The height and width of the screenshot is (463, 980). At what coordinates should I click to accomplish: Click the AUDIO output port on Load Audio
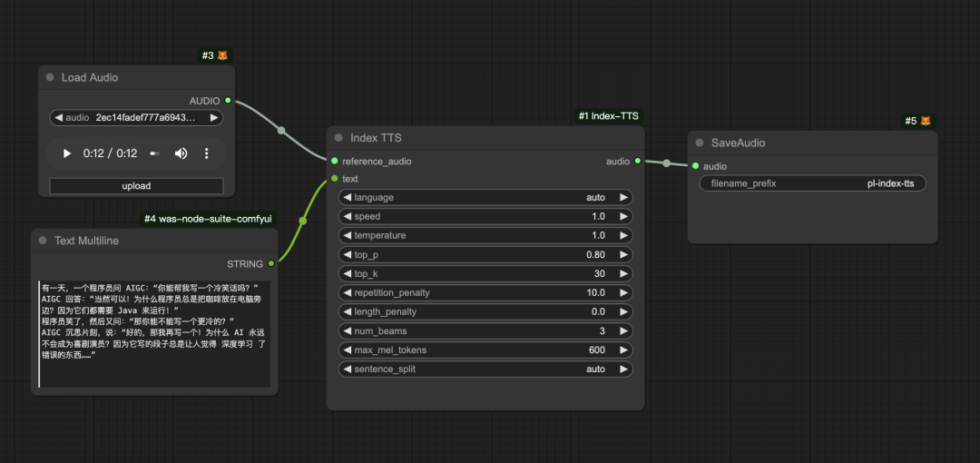click(x=228, y=101)
